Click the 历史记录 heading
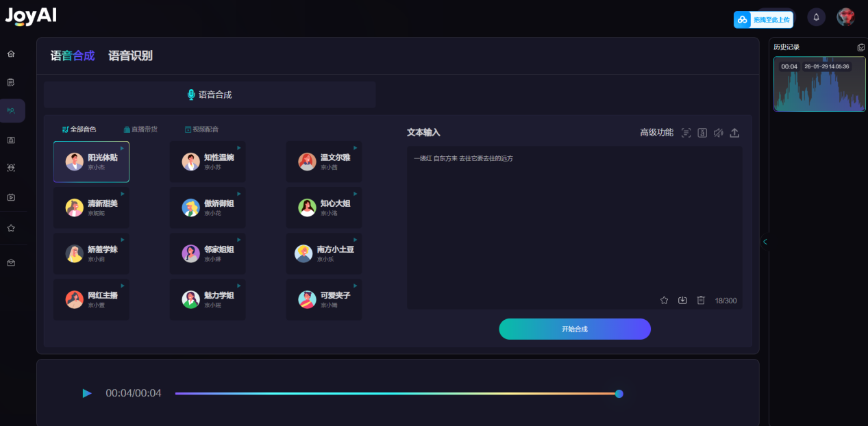The width and height of the screenshot is (868, 426). [786, 47]
